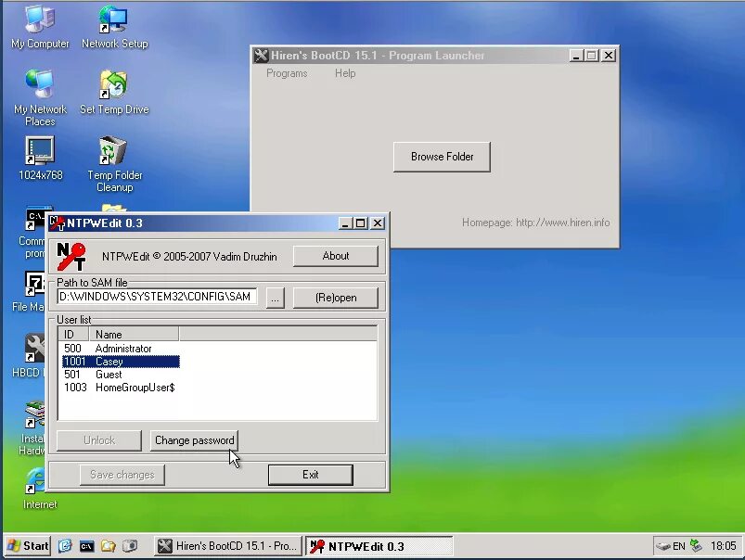Open Help menu in Hiren's launcher

click(x=345, y=73)
